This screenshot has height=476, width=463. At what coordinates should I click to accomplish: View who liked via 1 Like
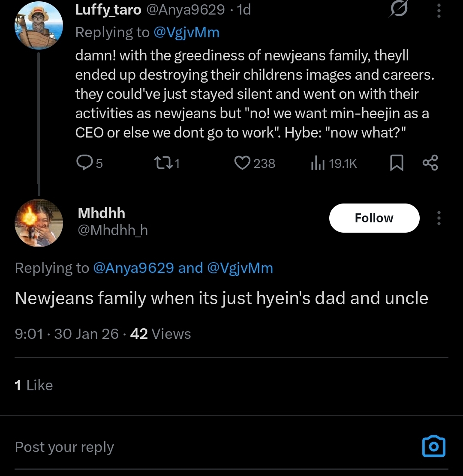34,385
